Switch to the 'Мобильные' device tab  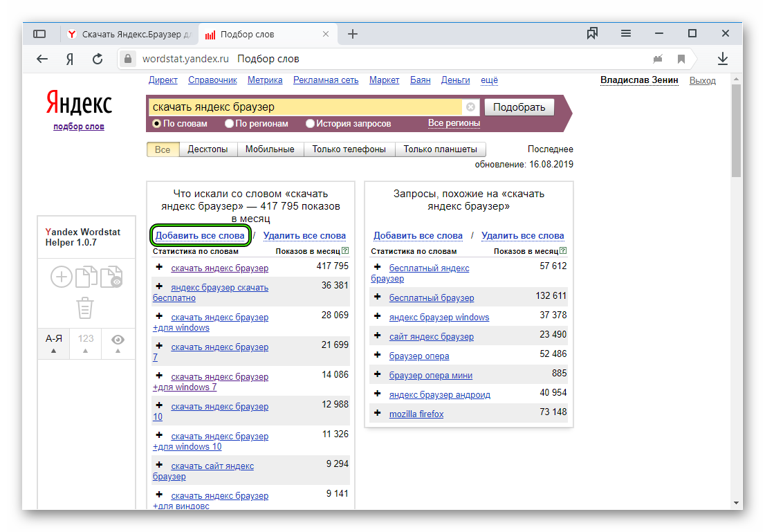pyautogui.click(x=270, y=149)
